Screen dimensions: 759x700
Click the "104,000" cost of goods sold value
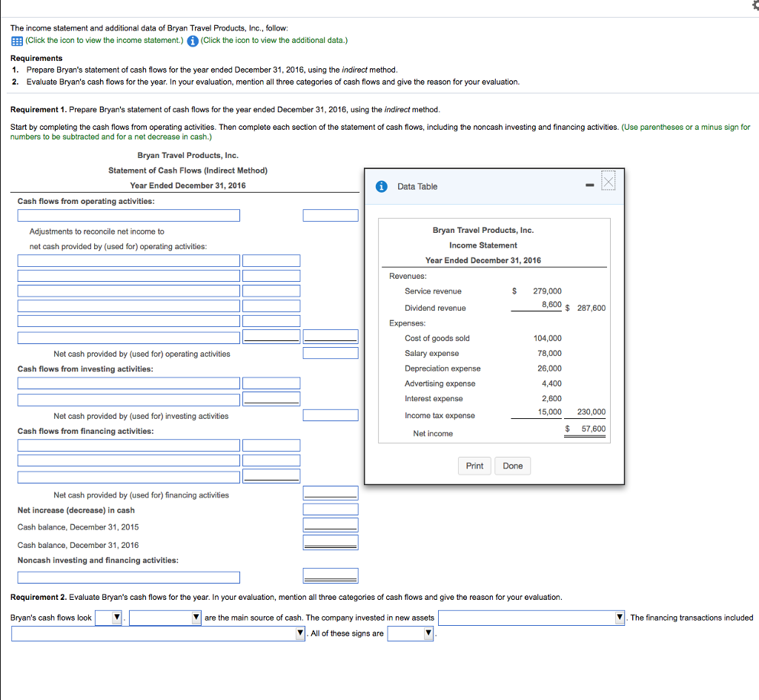[x=548, y=338]
